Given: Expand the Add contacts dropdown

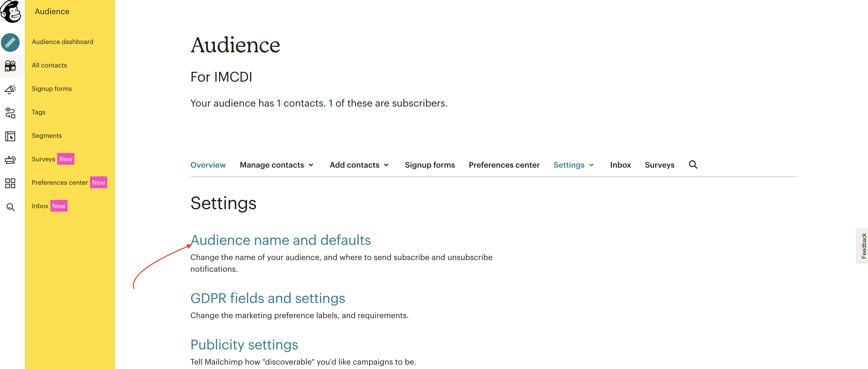Looking at the screenshot, I should [359, 165].
